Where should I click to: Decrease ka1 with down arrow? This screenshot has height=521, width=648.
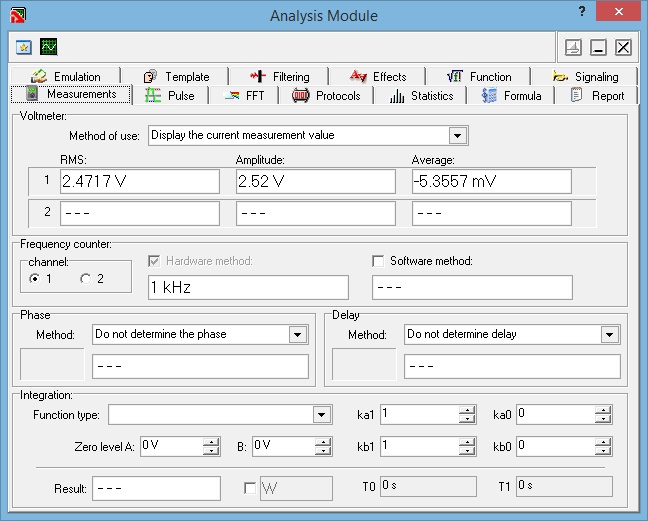pyautogui.click(x=467, y=419)
